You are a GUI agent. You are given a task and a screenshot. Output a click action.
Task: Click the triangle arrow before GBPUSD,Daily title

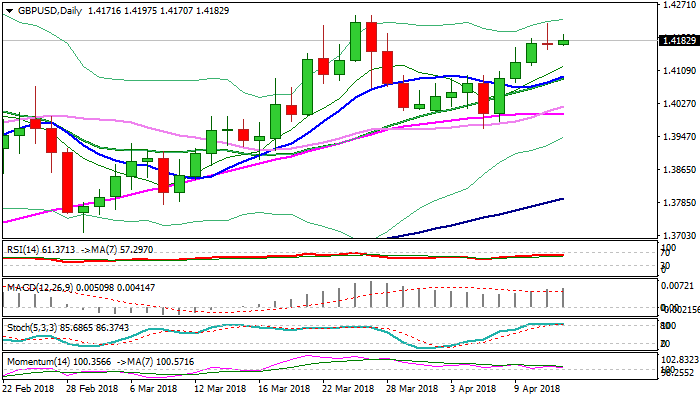[x=7, y=9]
